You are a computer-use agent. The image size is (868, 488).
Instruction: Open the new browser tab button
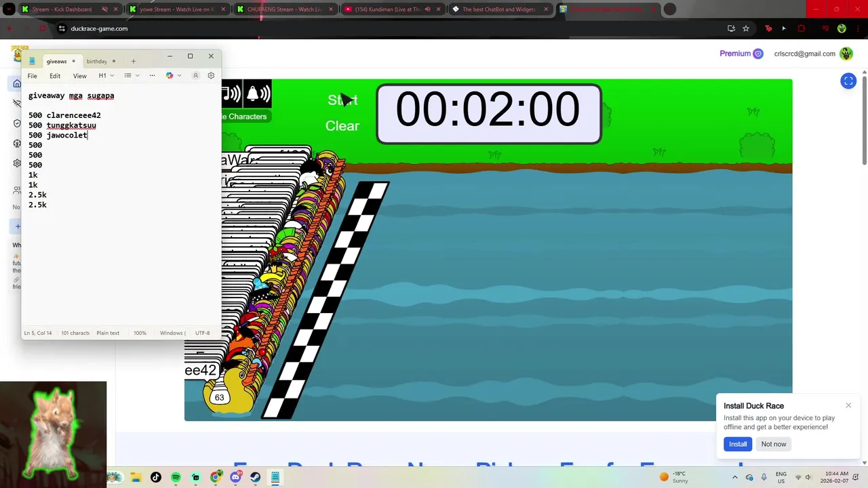click(x=670, y=9)
